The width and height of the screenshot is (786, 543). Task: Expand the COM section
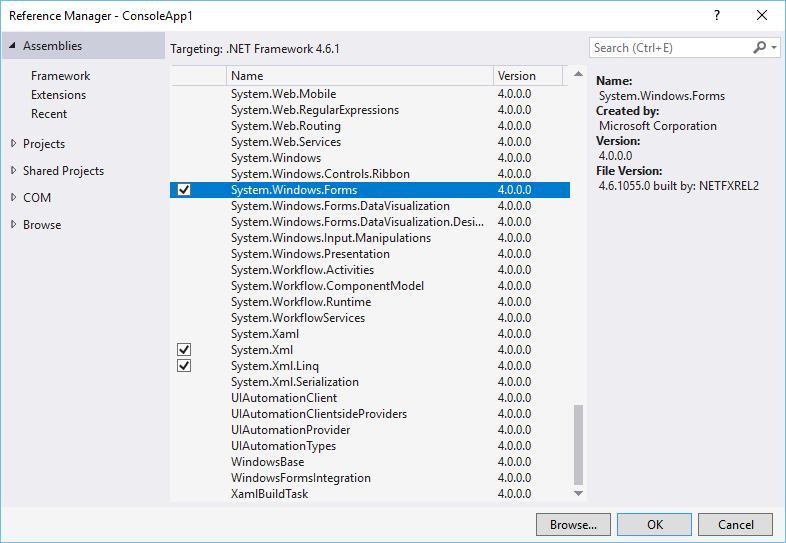pyautogui.click(x=13, y=198)
